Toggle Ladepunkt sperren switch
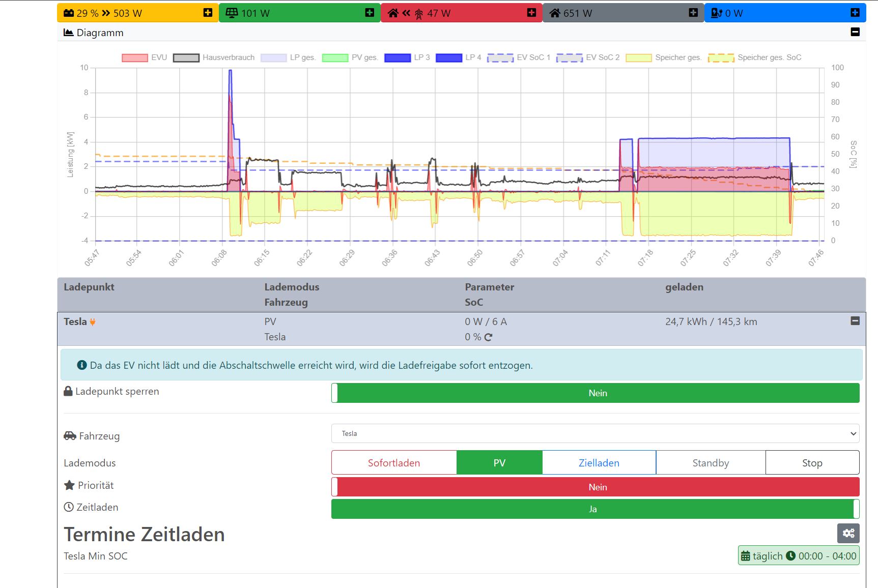This screenshot has width=878, height=588. pyautogui.click(x=595, y=393)
